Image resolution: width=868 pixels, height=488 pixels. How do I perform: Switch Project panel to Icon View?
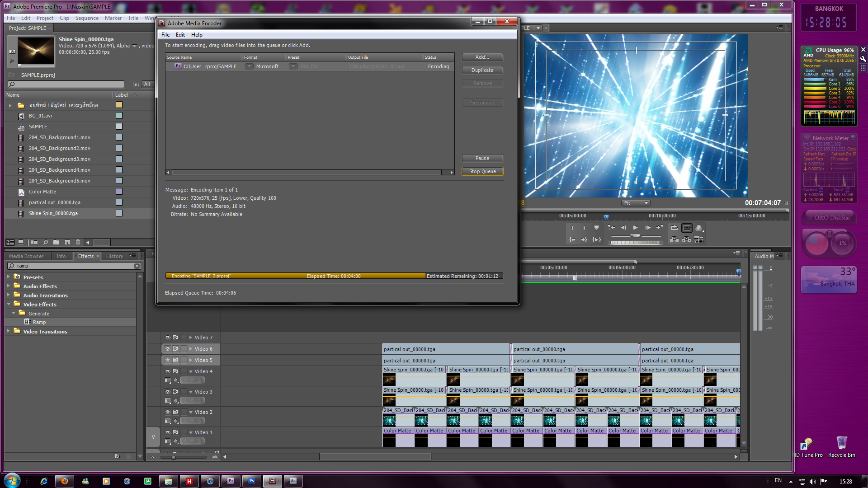click(x=21, y=243)
